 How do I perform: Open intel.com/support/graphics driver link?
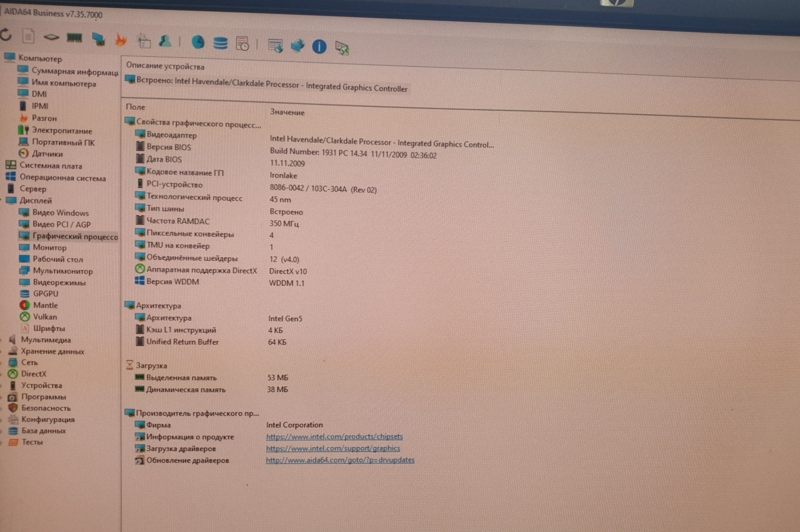333,448
